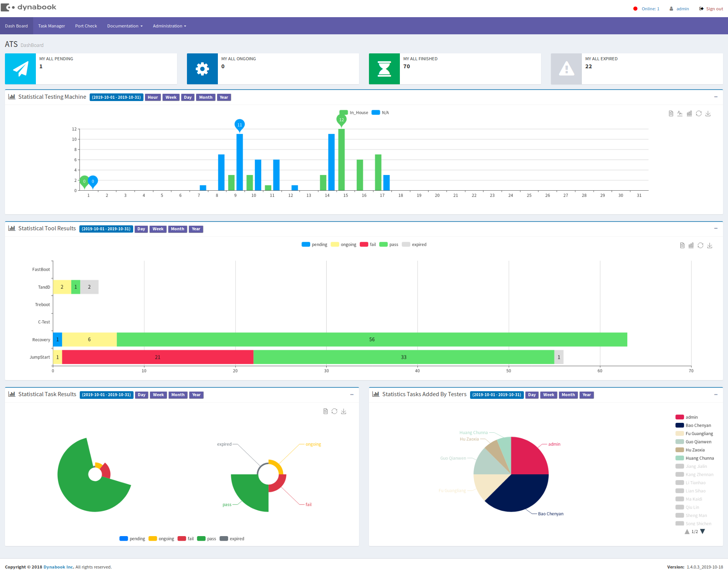728x575 pixels.
Task: Toggle expired series in Tool Results legend
Action: coord(414,244)
